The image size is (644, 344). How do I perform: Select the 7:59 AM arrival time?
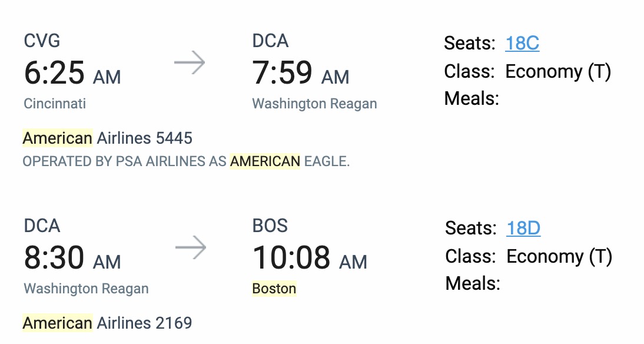click(300, 73)
